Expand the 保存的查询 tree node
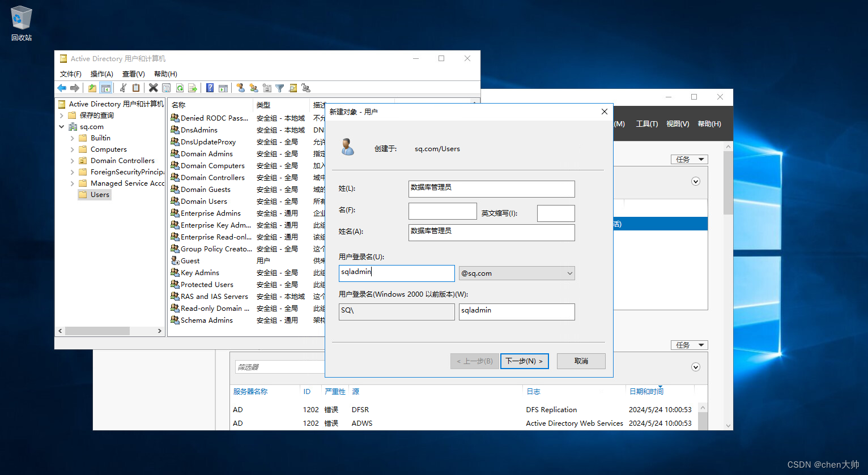 62,115
